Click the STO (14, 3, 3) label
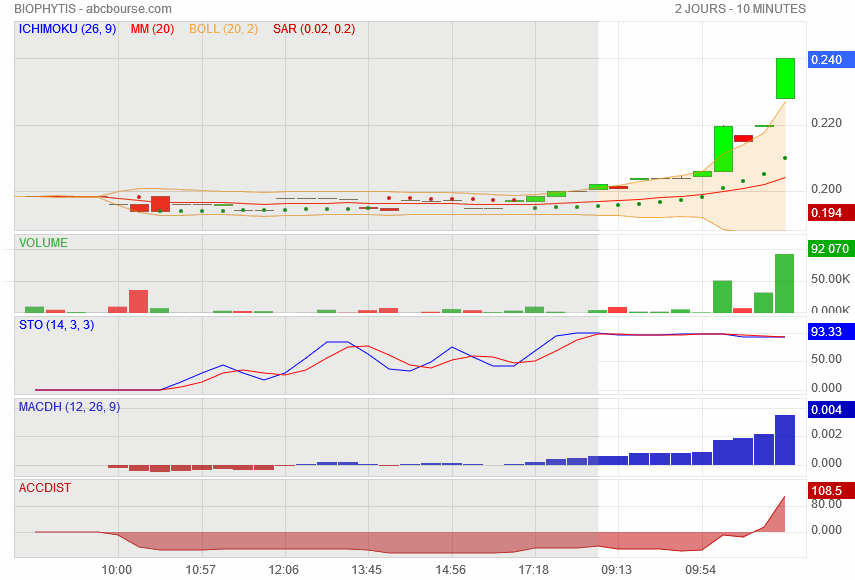 pyautogui.click(x=57, y=325)
